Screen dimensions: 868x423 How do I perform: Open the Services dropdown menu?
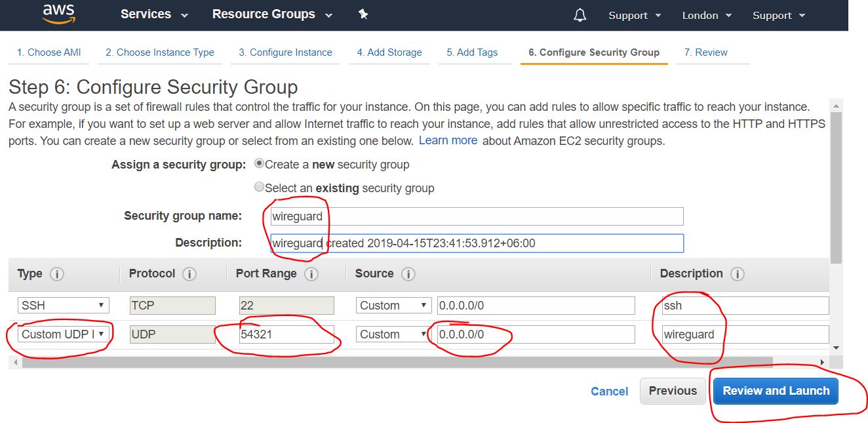(x=154, y=14)
